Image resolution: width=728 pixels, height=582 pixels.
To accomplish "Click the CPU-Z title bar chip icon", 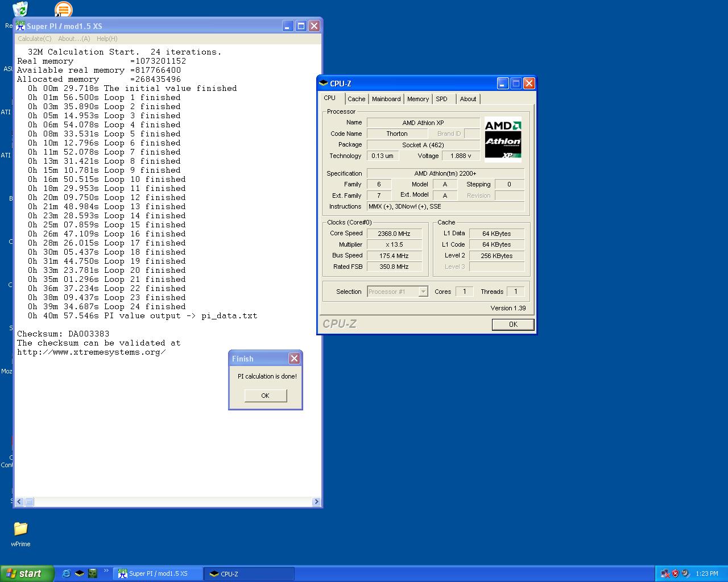I will point(324,84).
